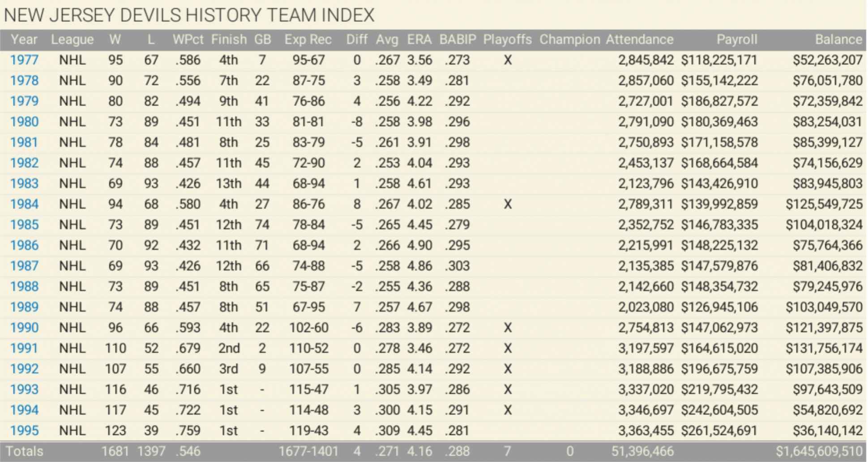
Task: Sort by the GB column header
Action: (262, 40)
